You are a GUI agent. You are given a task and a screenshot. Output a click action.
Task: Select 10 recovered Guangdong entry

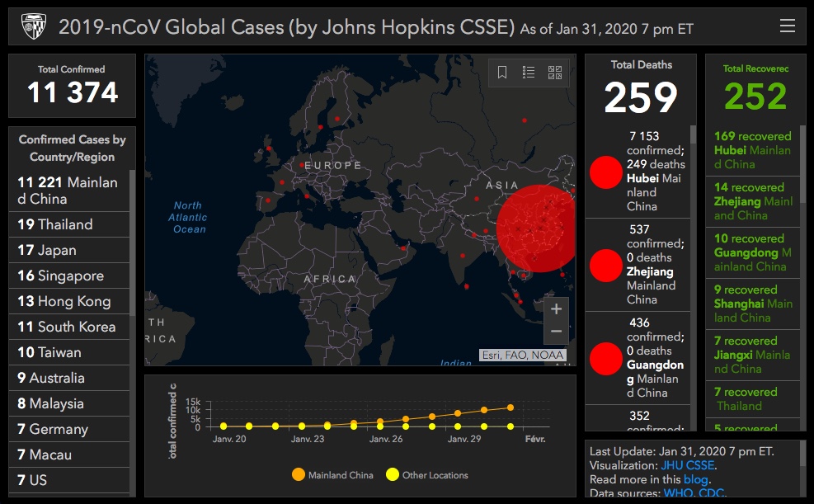tap(753, 252)
